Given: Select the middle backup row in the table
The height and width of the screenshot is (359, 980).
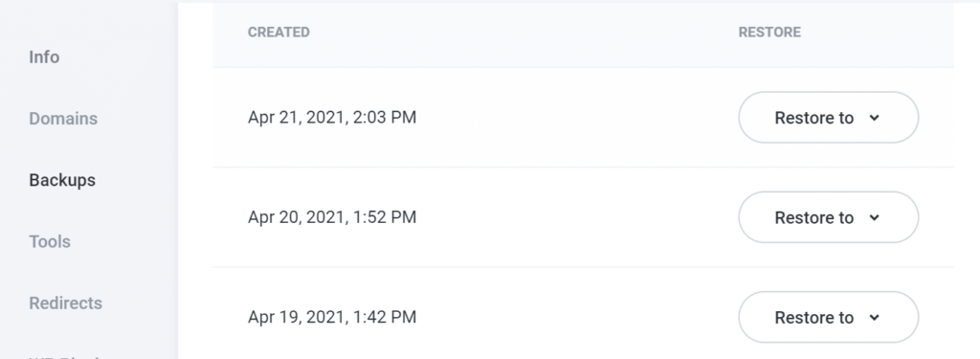Looking at the screenshot, I should point(583,217).
